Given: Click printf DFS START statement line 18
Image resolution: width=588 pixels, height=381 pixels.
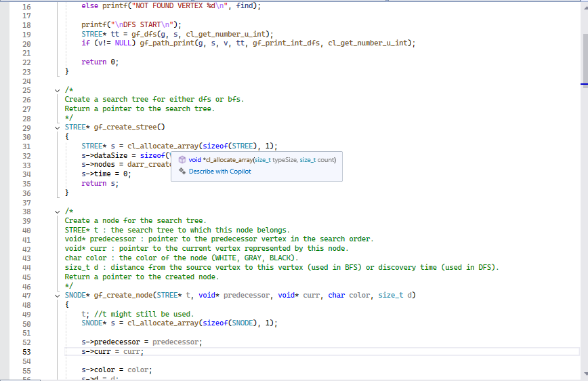Looking at the screenshot, I should coord(131,25).
